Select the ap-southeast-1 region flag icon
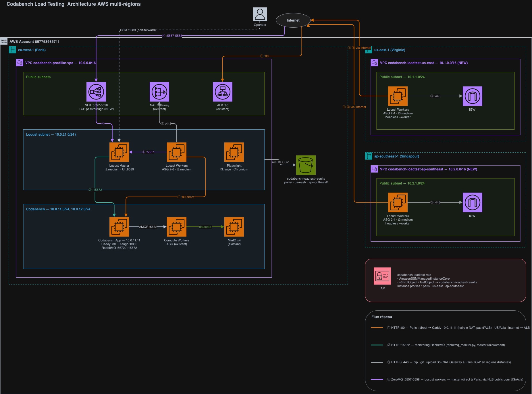The height and width of the screenshot is (394, 532). coord(369,156)
